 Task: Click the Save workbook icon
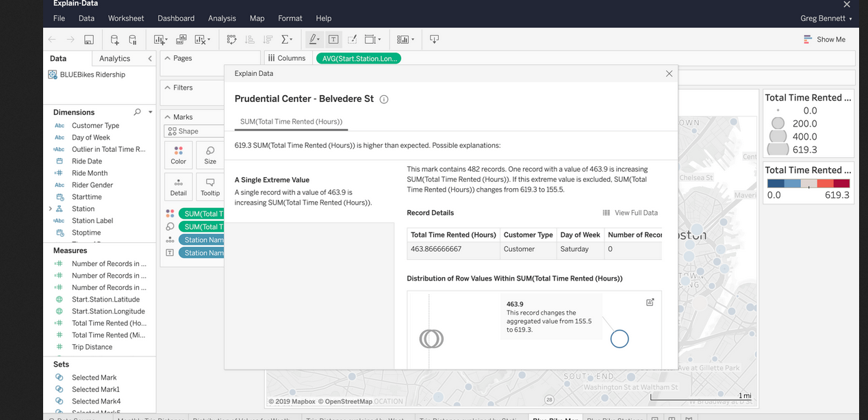[89, 40]
